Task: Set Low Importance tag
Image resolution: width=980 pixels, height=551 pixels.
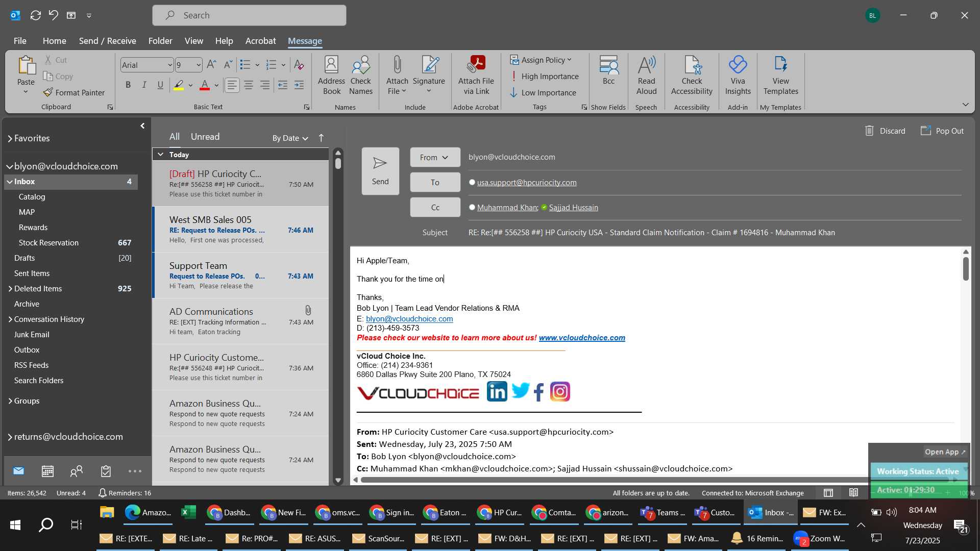Action: coord(543,92)
